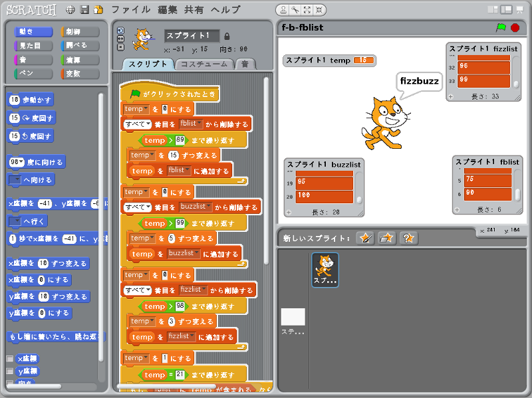Switch to the 音 tab

click(245, 64)
